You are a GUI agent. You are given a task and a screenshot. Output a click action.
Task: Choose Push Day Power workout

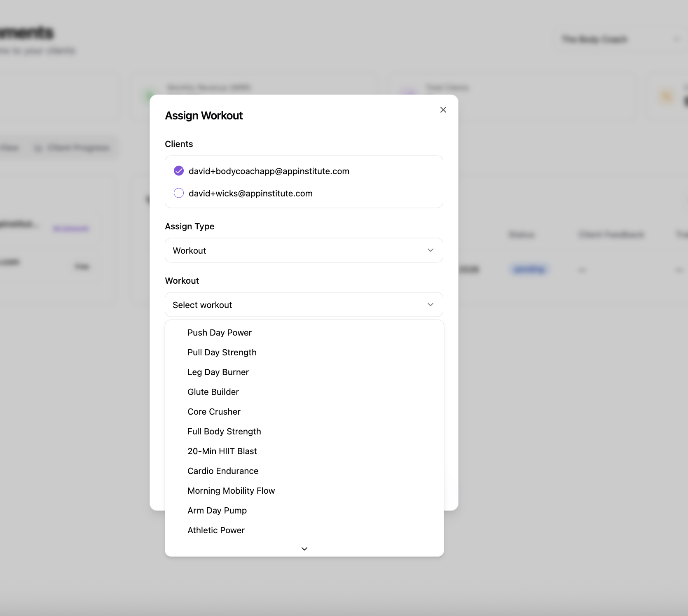(304, 333)
